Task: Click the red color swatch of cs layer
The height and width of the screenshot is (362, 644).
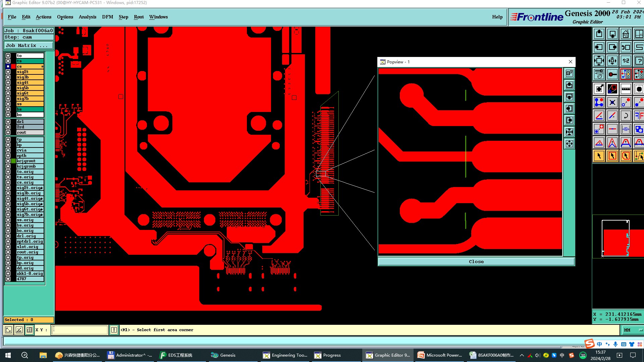Action: click(x=13, y=66)
